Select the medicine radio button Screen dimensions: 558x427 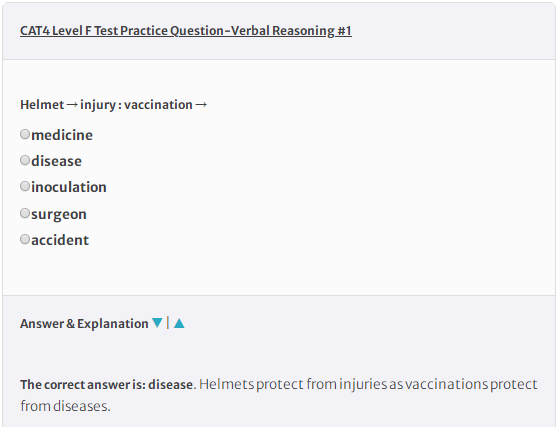click(25, 134)
